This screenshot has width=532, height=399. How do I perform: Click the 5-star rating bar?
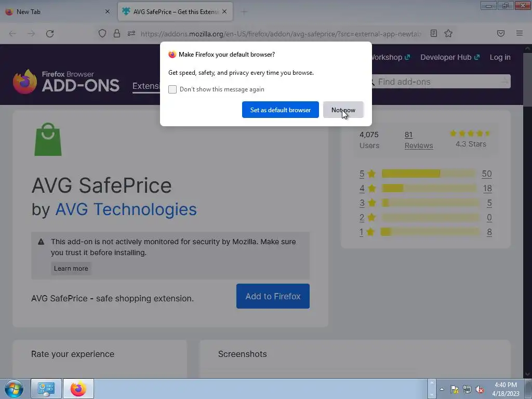coord(428,174)
